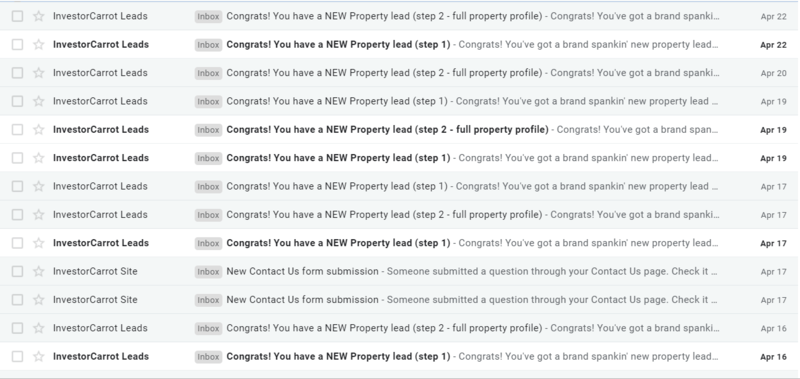The image size is (800, 379).
Task: Select checkbox of unread Apr 19 step 2 email
Action: [17, 130]
